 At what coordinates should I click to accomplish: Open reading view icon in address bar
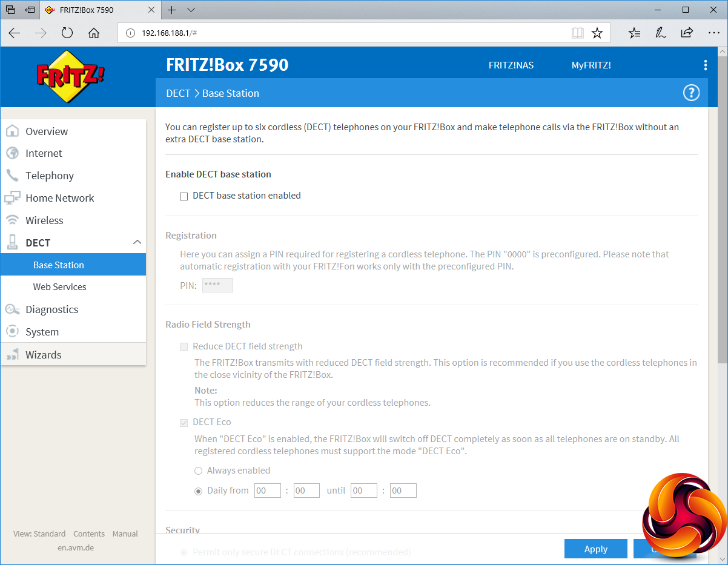pyautogui.click(x=578, y=33)
